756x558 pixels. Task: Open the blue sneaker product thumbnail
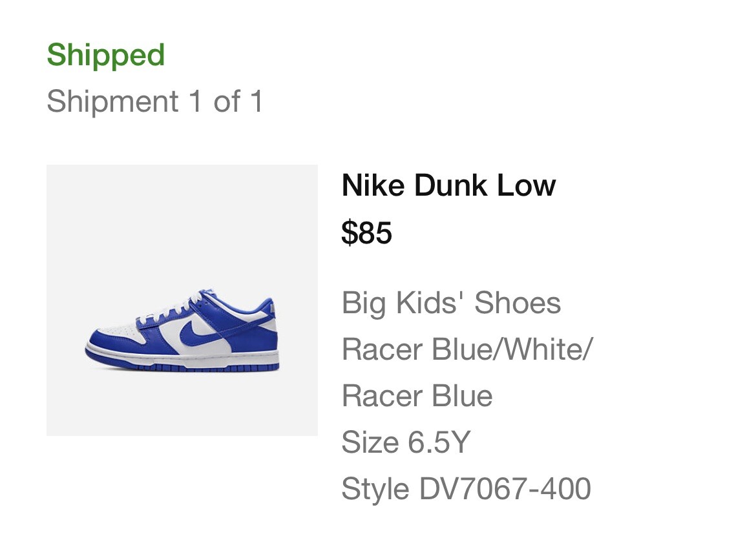pos(182,300)
